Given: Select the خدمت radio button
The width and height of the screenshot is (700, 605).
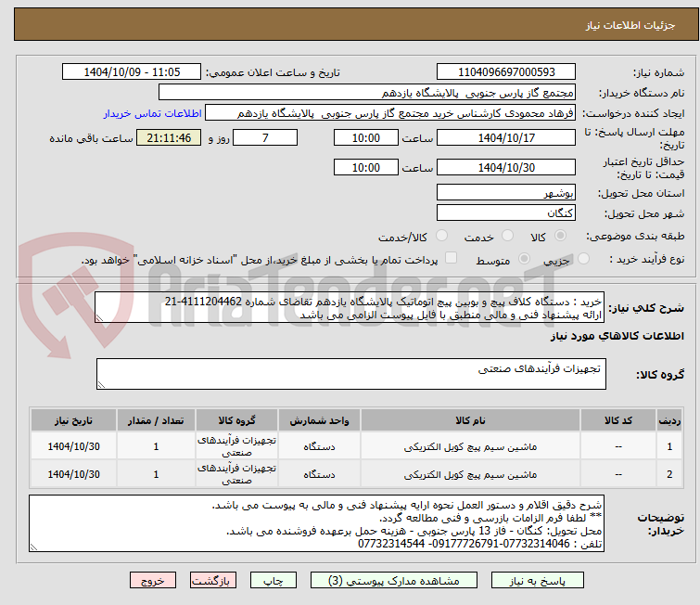Looking at the screenshot, I should pos(507,236).
